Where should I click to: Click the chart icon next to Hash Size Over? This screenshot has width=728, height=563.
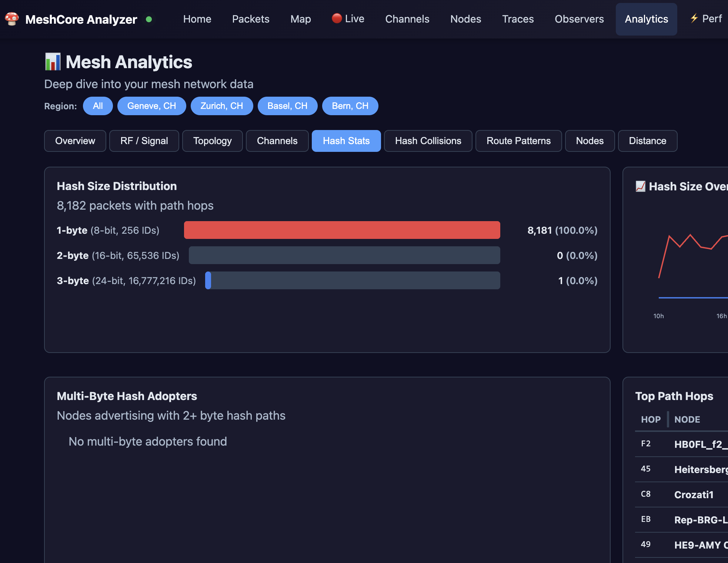[640, 186]
